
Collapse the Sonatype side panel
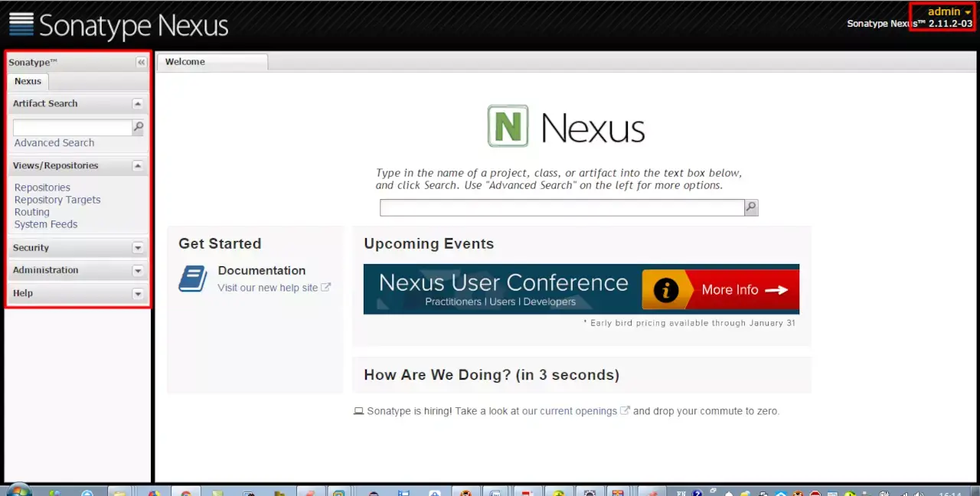point(142,63)
